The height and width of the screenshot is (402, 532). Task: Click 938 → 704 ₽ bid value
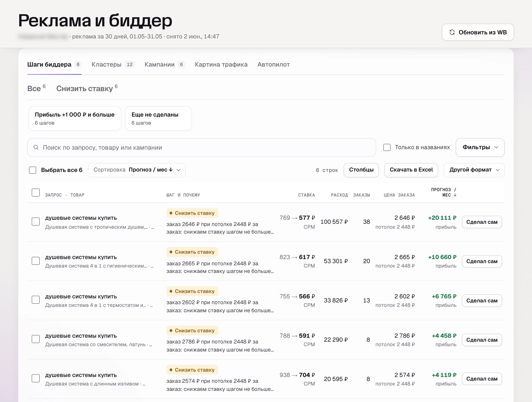point(297,375)
